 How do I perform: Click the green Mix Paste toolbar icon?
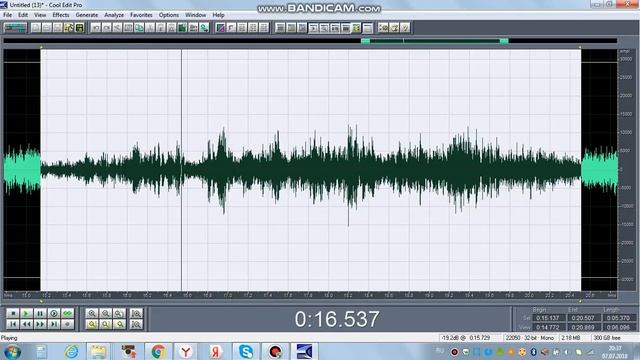click(x=182, y=28)
